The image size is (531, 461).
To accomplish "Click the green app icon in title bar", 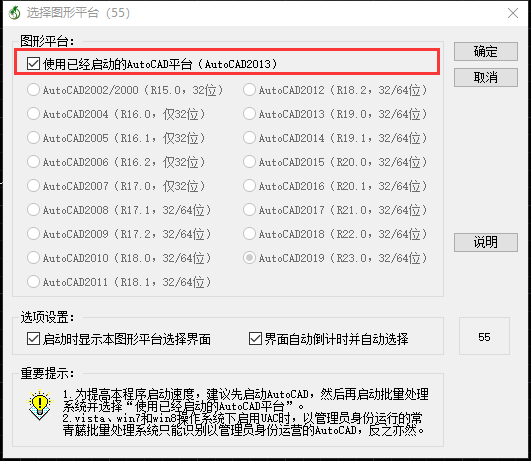I will click(15, 13).
